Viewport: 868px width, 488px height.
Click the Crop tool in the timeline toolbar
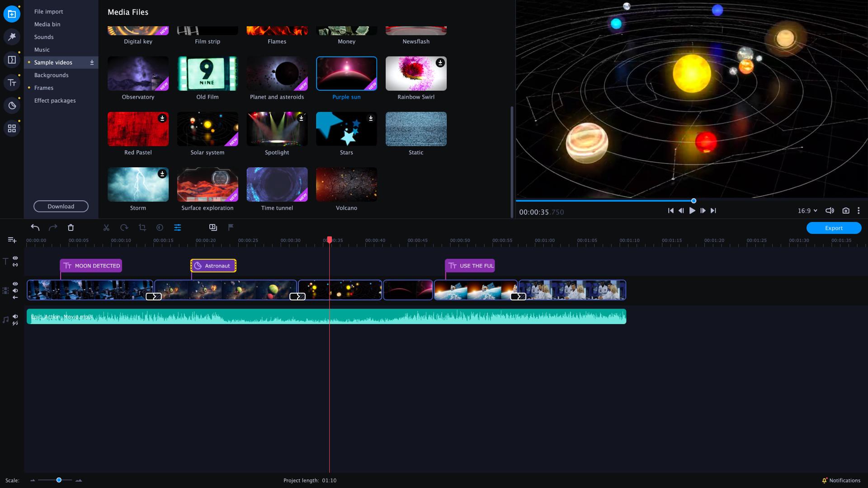(x=142, y=227)
